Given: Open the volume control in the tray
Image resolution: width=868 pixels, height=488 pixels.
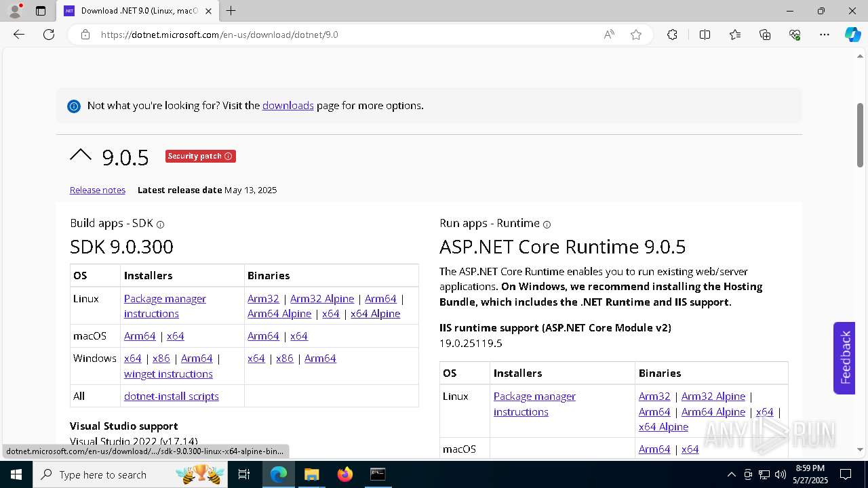Looking at the screenshot, I should 781,474.
